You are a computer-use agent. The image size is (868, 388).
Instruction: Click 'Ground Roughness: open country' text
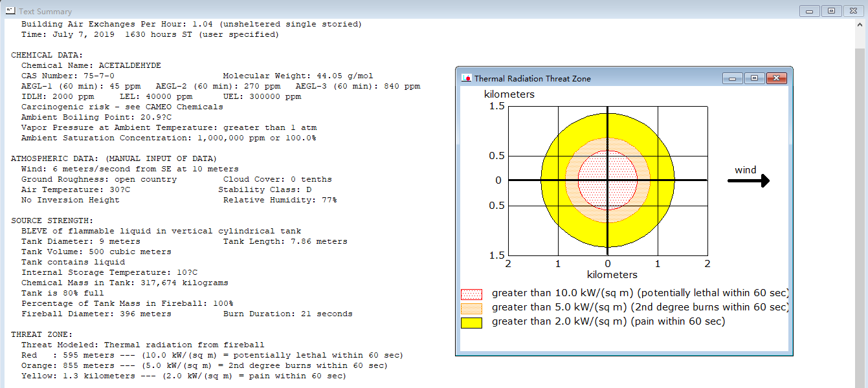[99, 179]
